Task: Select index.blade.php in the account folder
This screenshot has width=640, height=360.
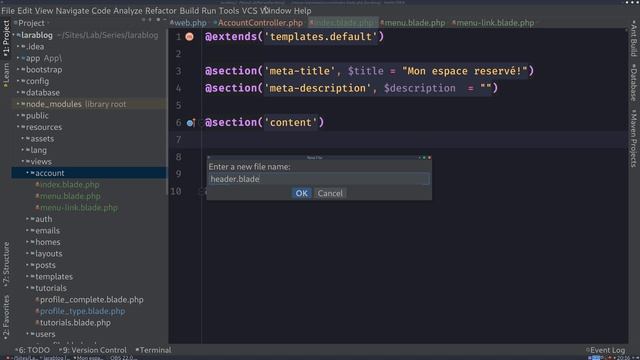Action: point(69,184)
